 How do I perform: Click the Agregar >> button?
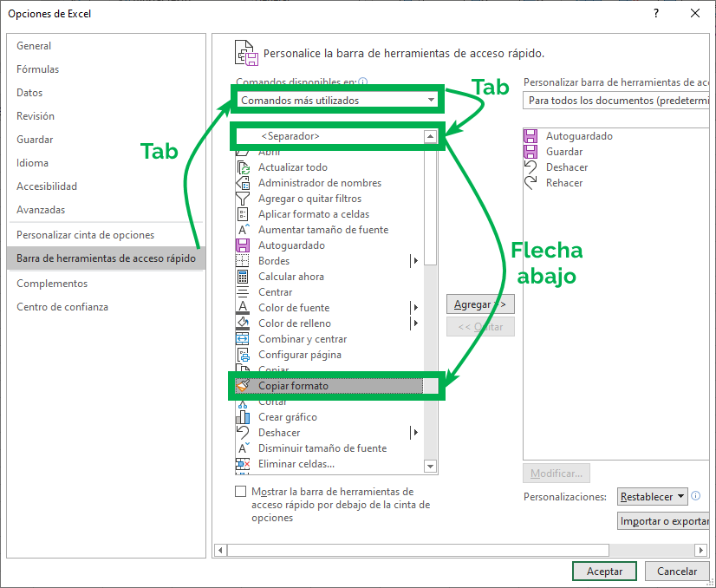[480, 304]
